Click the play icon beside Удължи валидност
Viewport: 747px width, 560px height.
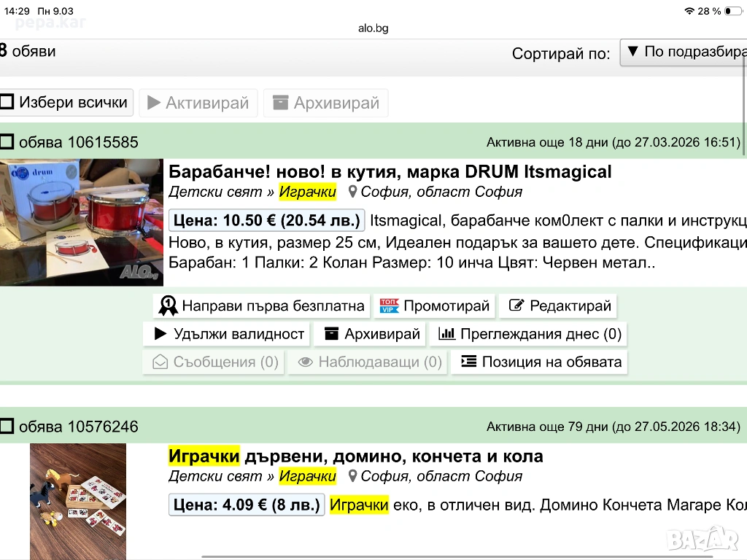point(160,334)
